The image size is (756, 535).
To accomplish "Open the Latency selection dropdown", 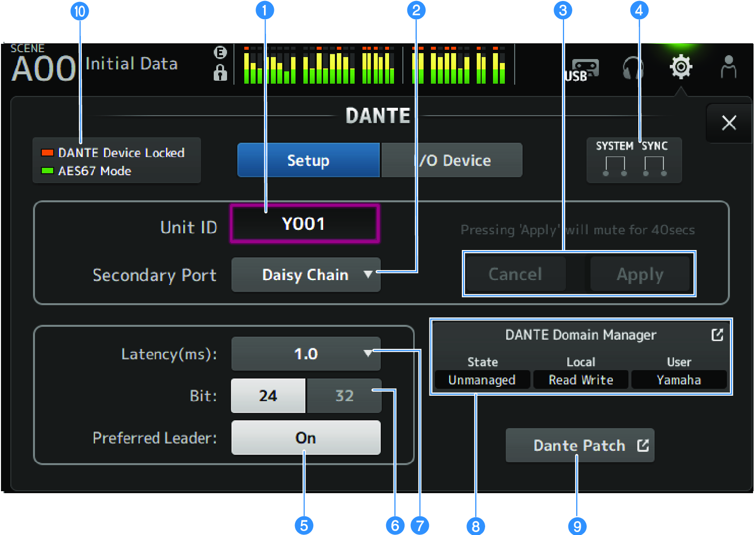I will point(305,354).
